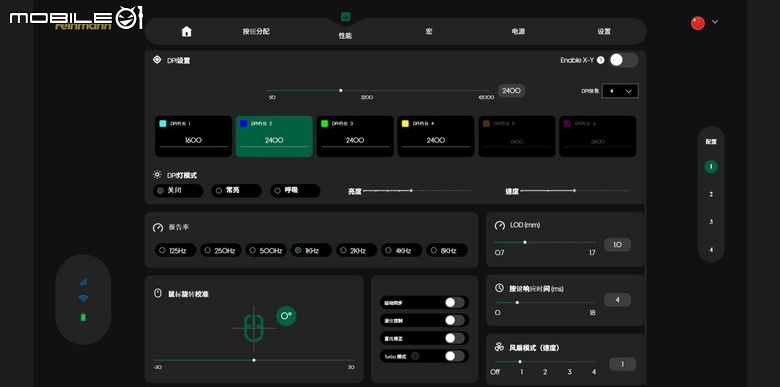This screenshot has height=387, width=780.
Task: Click the DPI value slider handle
Action: pos(341,91)
